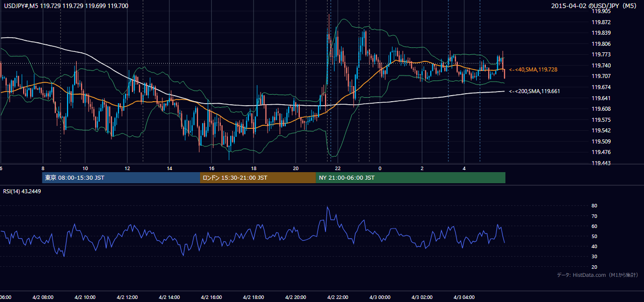Select the 東京 08:00-15:30 JST session bar
Image resolution: width=644 pixels, height=302 pixels.
tap(121, 178)
